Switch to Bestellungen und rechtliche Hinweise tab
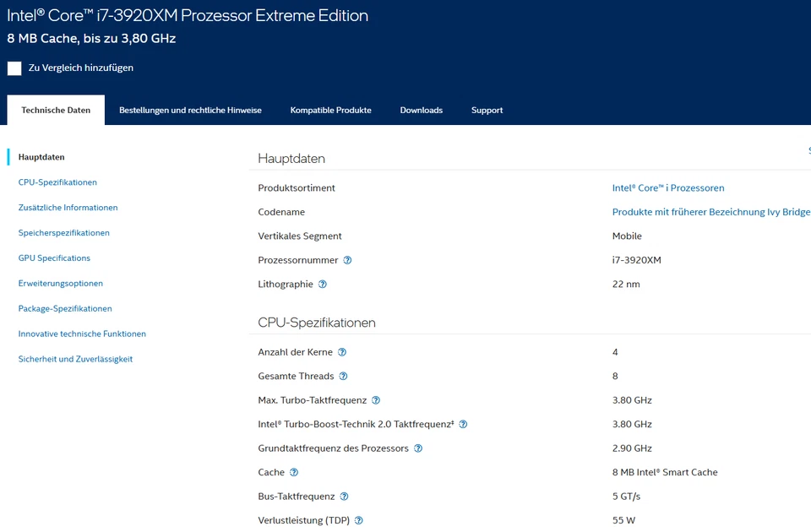The width and height of the screenshot is (811, 532). pos(190,111)
